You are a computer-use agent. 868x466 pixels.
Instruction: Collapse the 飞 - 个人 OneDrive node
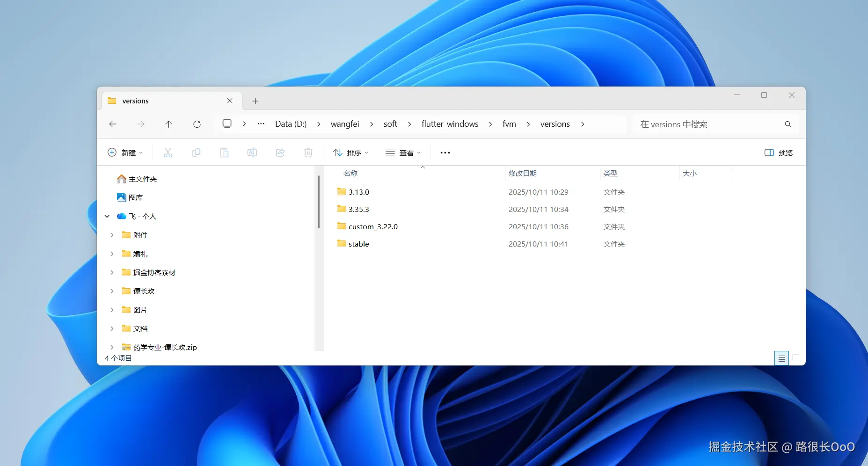(x=107, y=216)
